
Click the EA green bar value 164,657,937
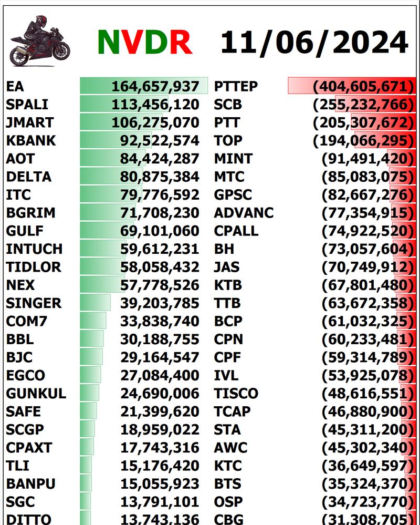(155, 87)
